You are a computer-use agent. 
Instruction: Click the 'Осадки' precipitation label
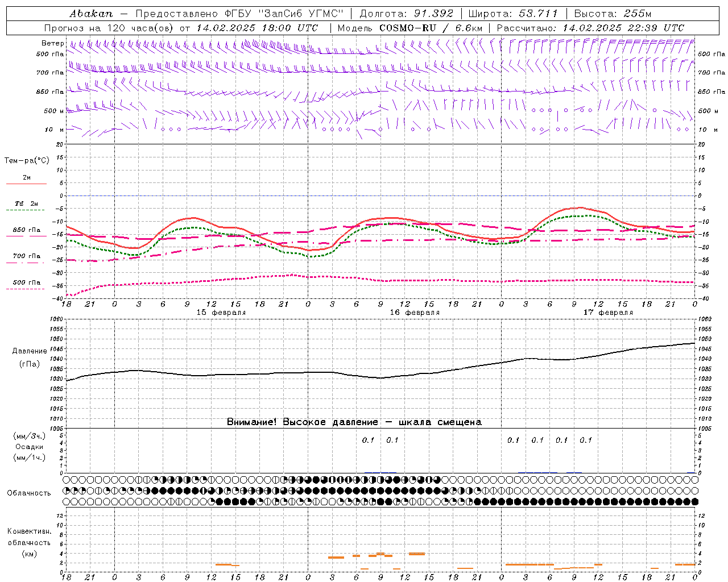pos(30,447)
